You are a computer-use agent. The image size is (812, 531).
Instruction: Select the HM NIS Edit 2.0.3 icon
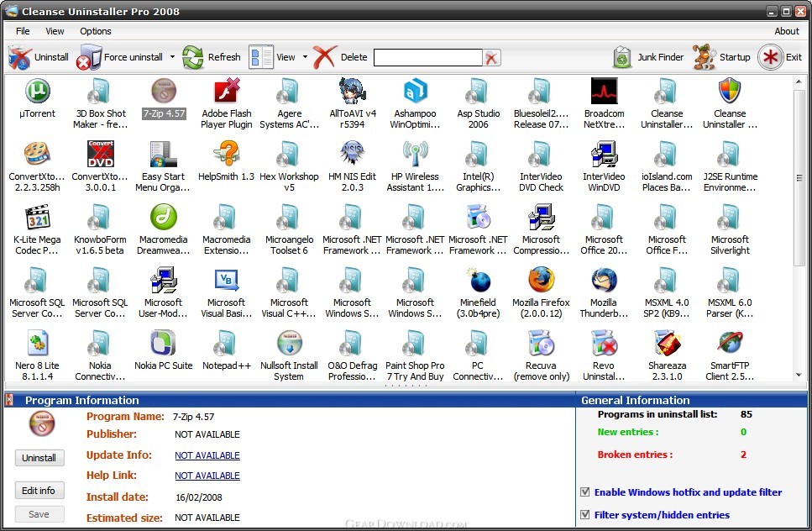pos(352,154)
